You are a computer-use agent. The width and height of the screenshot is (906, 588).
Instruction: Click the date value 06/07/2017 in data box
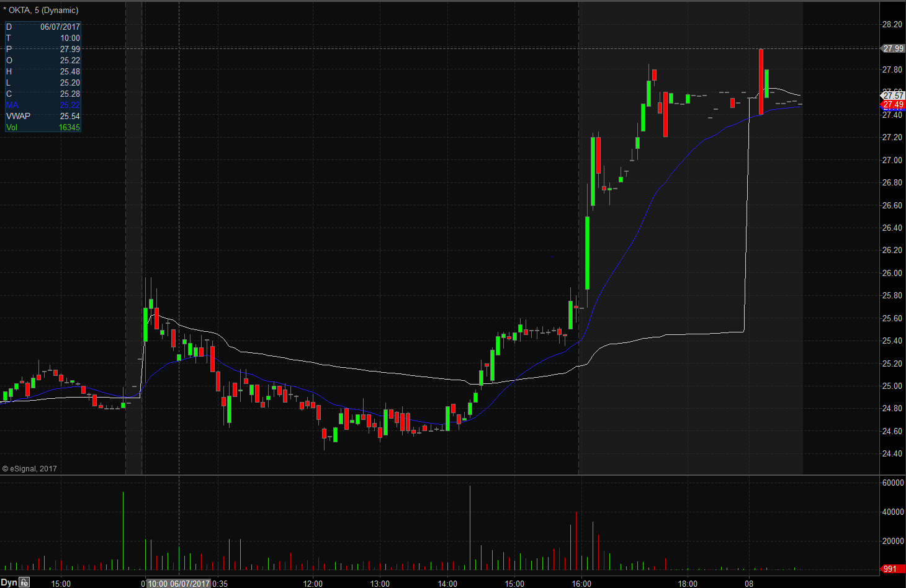(60, 27)
